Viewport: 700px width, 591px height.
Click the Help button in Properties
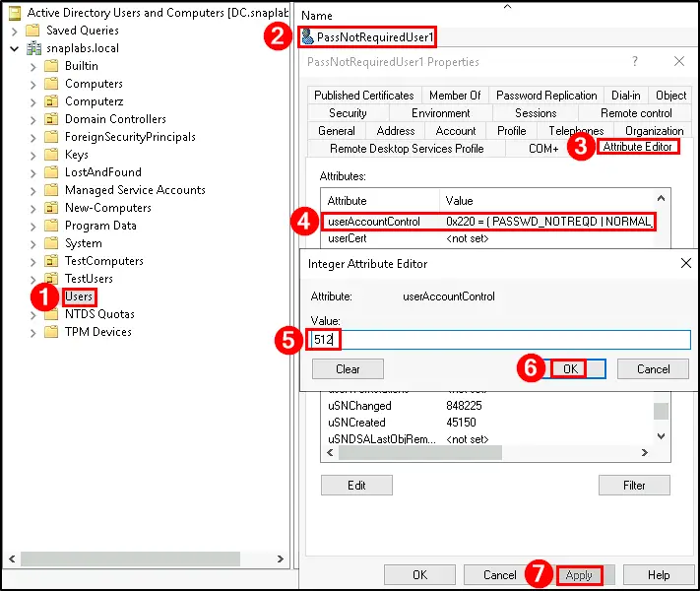pyautogui.click(x=659, y=575)
